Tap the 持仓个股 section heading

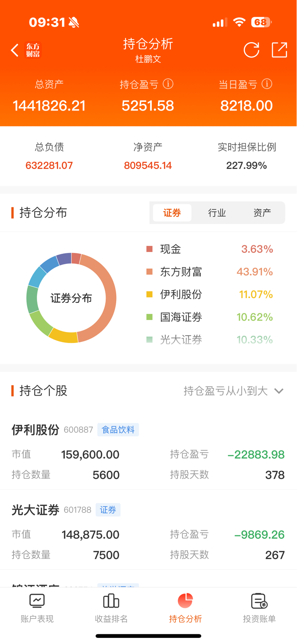click(x=43, y=391)
